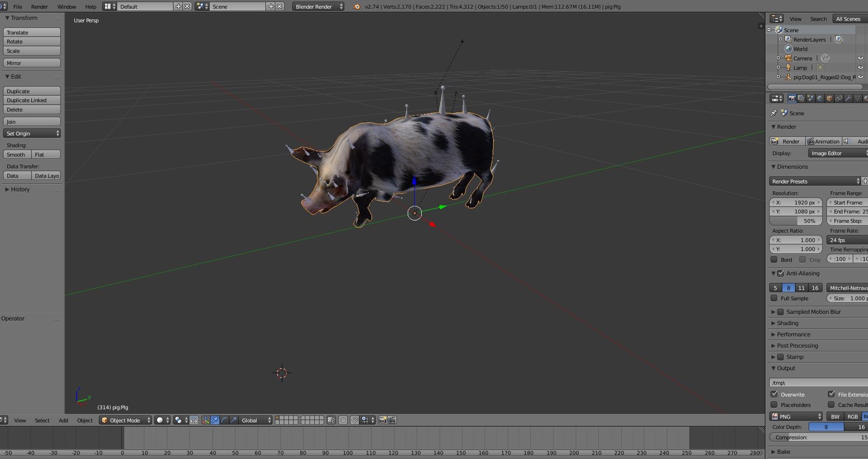Open the Window menu
This screenshot has width=868, height=459.
click(67, 6)
